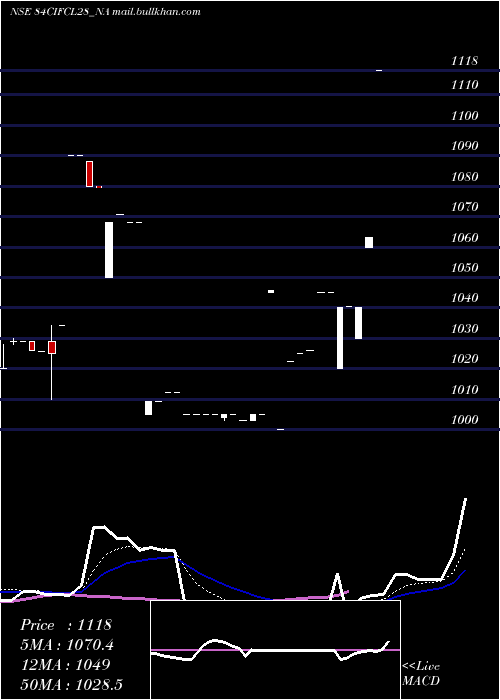The height and width of the screenshot is (700, 500).
Task: Click the 1030 price axis label
Action: click(464, 329)
